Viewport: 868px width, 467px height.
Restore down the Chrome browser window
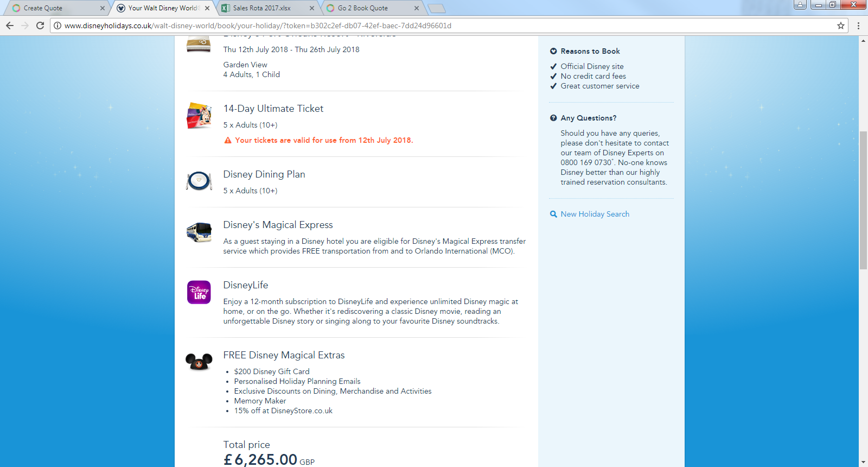(x=832, y=5)
